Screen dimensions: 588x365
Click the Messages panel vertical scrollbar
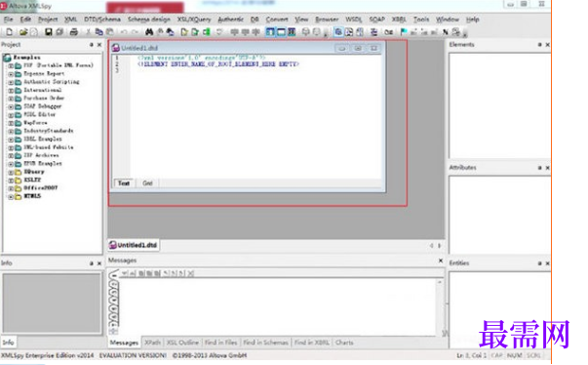pyautogui.click(x=440, y=305)
